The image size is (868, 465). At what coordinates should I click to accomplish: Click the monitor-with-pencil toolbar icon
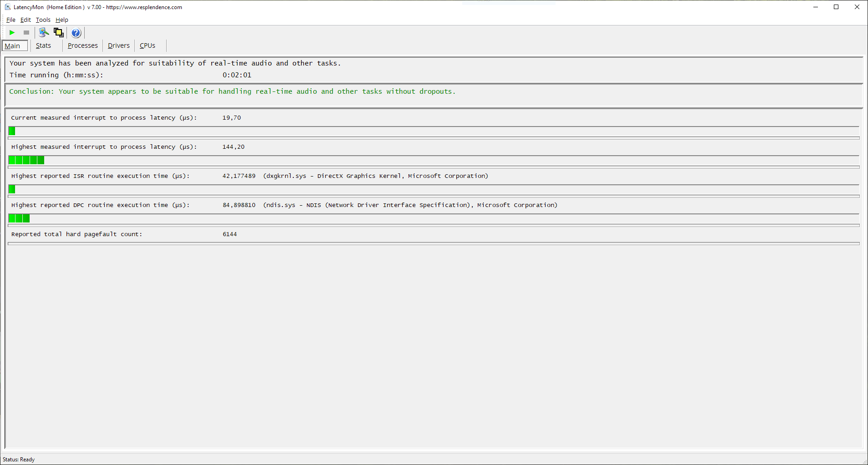click(x=44, y=32)
